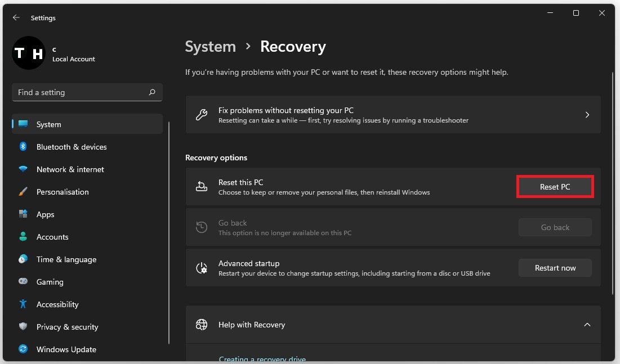620x364 pixels.
Task: Click the Personalisation paintbrush icon
Action: (23, 192)
